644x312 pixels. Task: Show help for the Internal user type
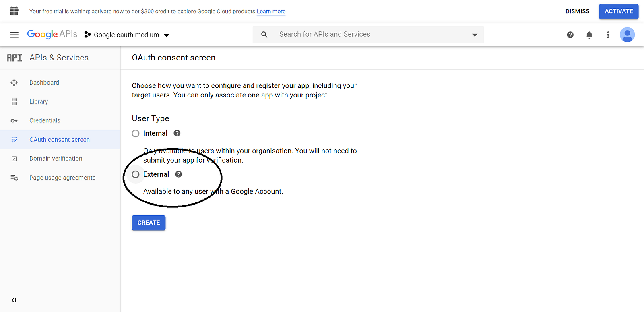(x=177, y=133)
